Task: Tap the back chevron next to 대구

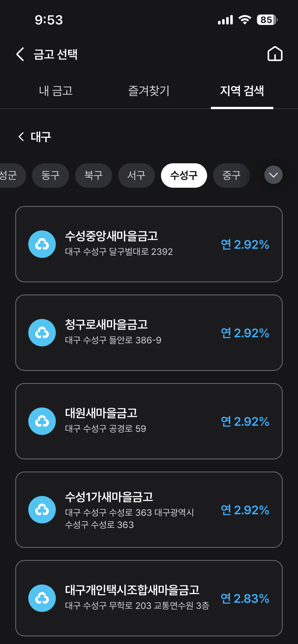Action: 21,137
